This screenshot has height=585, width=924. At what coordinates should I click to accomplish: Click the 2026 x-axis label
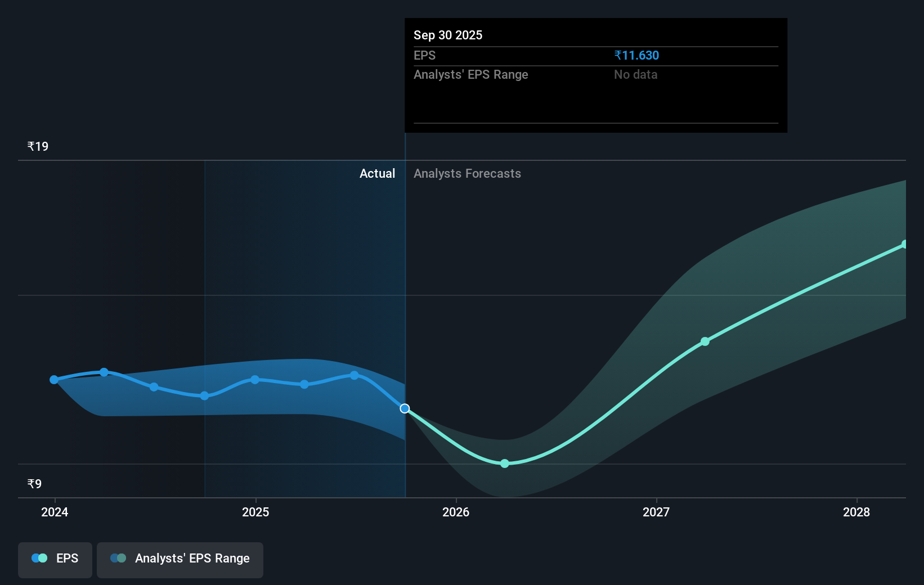coord(456,512)
